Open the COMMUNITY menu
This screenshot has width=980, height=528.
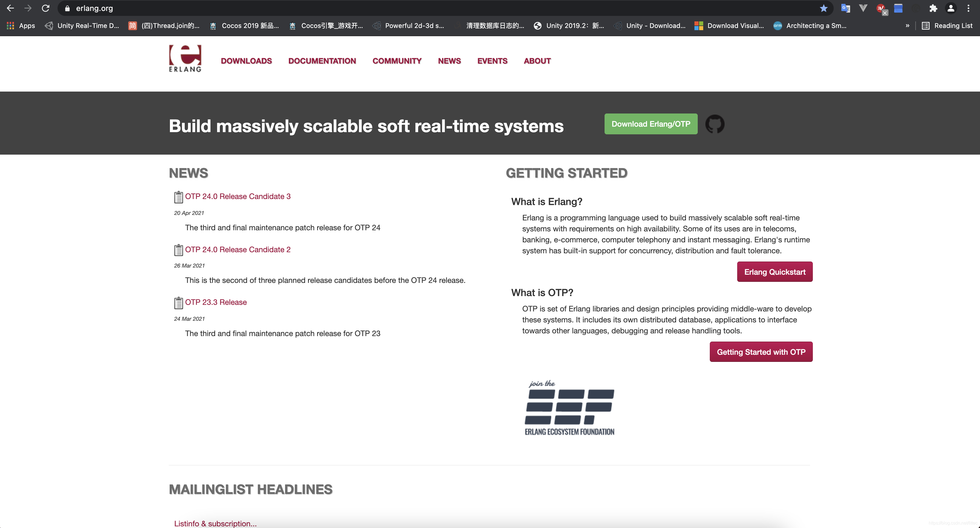[397, 61]
